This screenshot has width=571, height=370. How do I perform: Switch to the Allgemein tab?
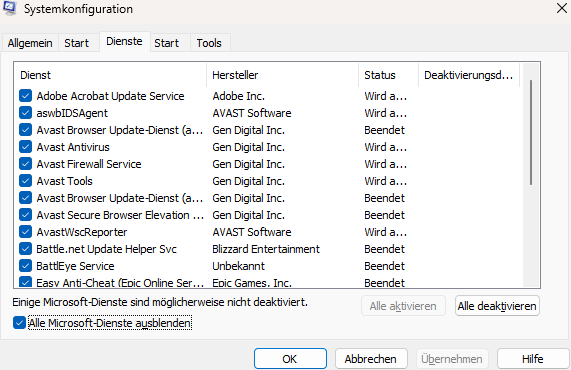[x=30, y=43]
